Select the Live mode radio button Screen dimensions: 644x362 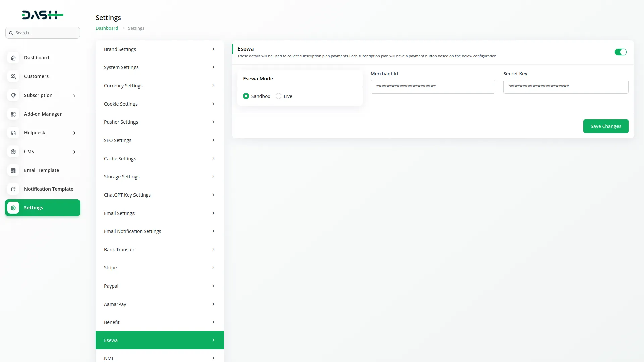278,96
